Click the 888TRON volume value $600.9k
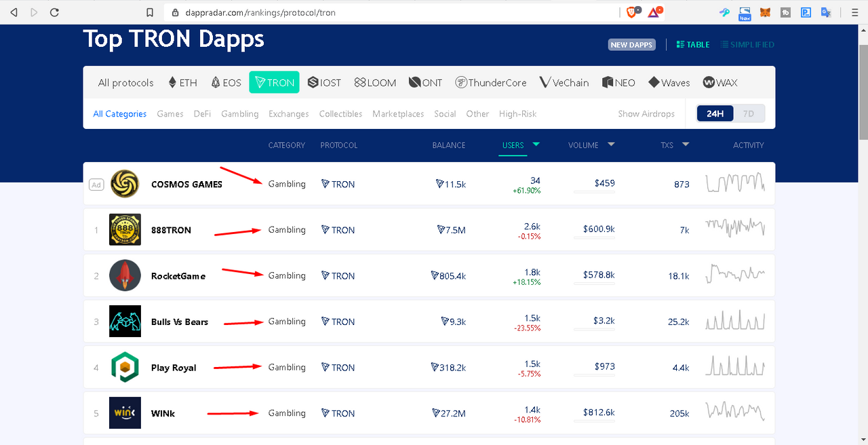This screenshot has height=445, width=868. tap(599, 229)
